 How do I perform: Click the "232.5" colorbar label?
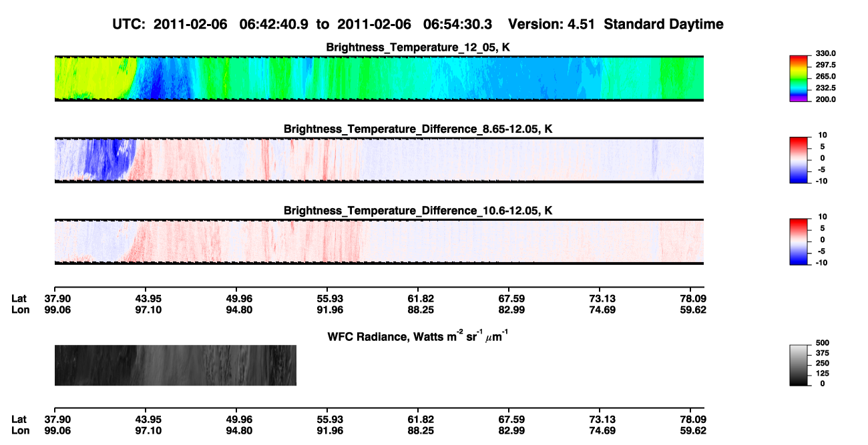826,88
